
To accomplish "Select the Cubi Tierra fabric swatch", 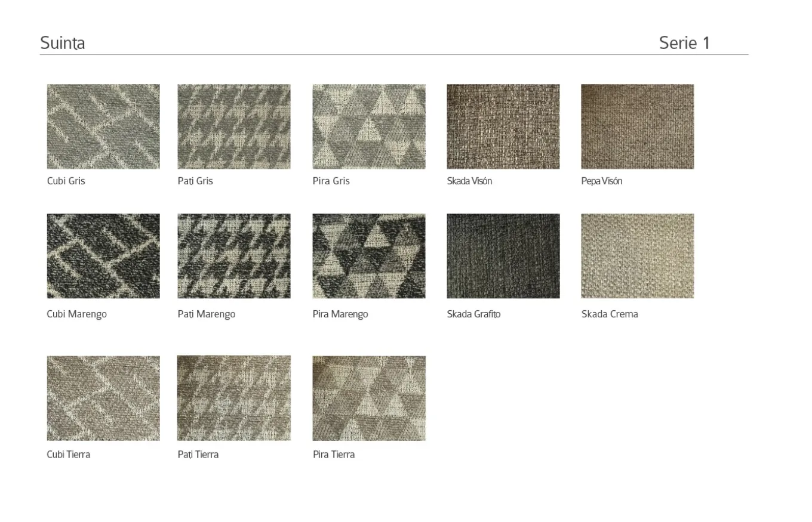I will tap(103, 398).
